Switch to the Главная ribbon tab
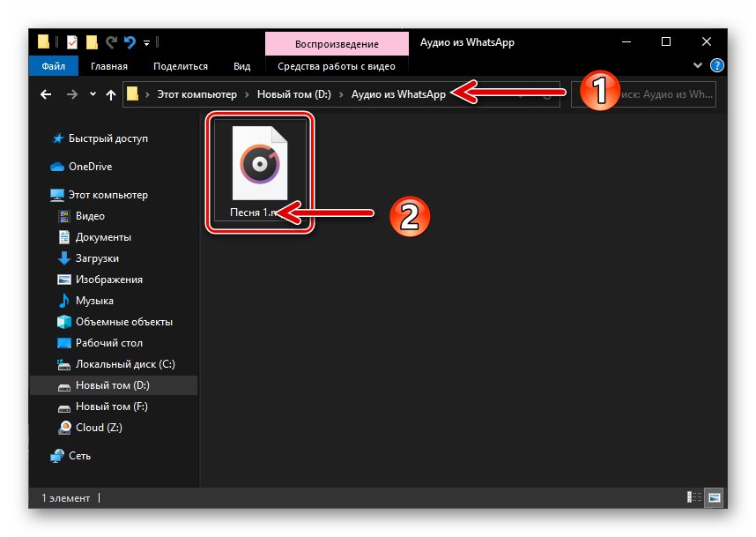Screen dimensions: 756x537 109,66
